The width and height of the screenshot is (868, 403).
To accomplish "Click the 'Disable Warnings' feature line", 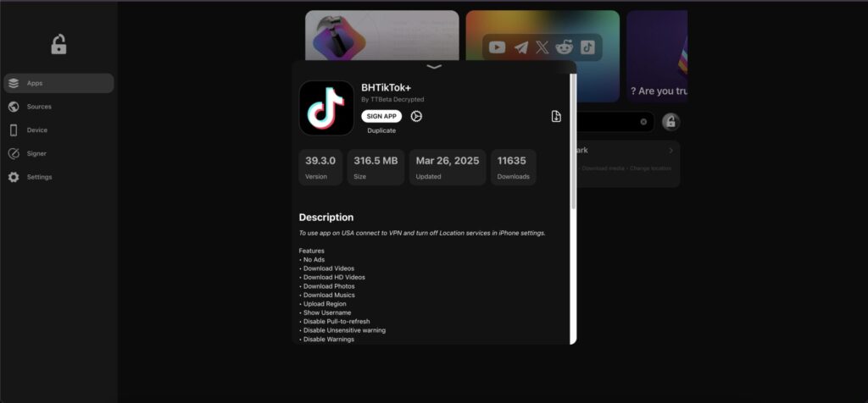I will [326, 340].
